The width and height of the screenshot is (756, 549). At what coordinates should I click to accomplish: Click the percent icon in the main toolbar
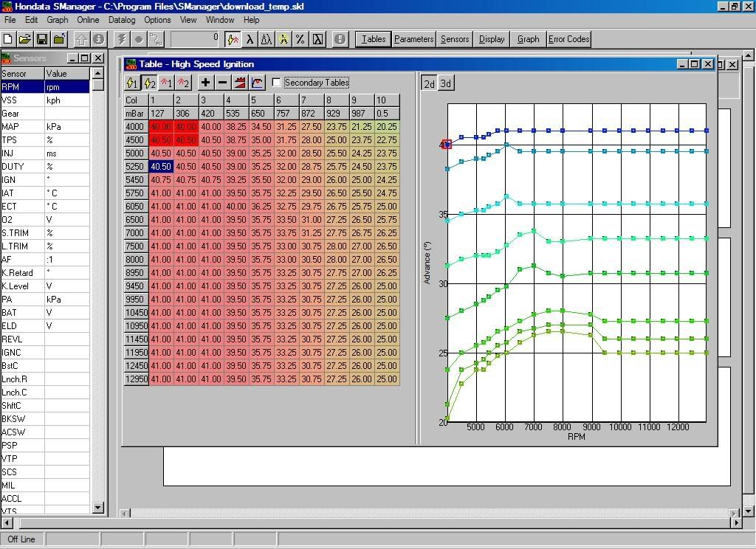pyautogui.click(x=300, y=39)
